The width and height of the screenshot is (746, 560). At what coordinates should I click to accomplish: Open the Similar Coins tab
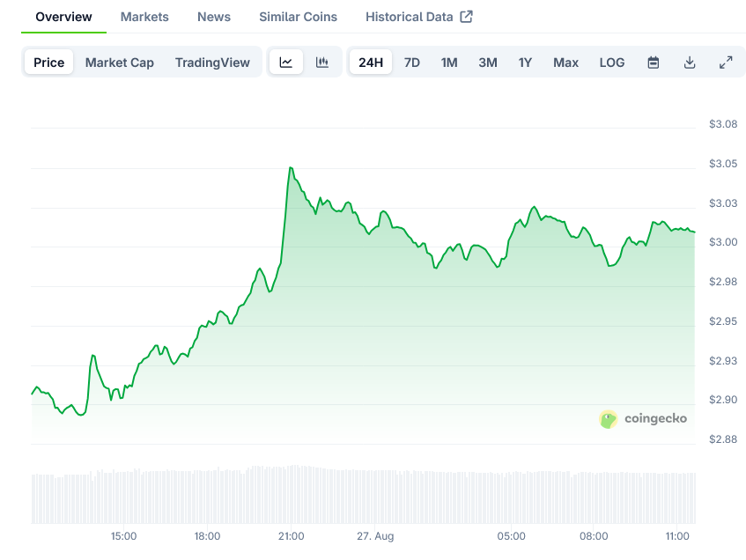[x=298, y=17]
